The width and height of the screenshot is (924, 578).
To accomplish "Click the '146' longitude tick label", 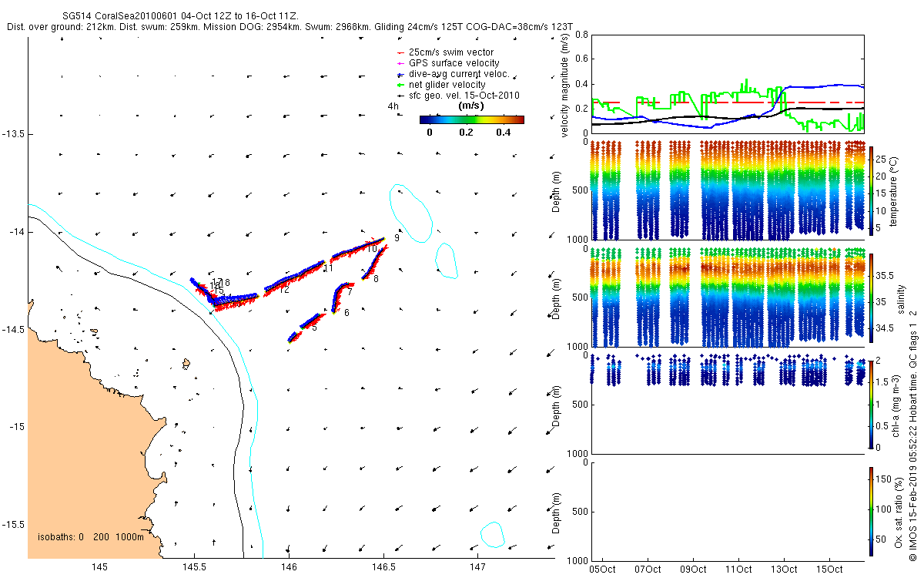I will pos(289,567).
